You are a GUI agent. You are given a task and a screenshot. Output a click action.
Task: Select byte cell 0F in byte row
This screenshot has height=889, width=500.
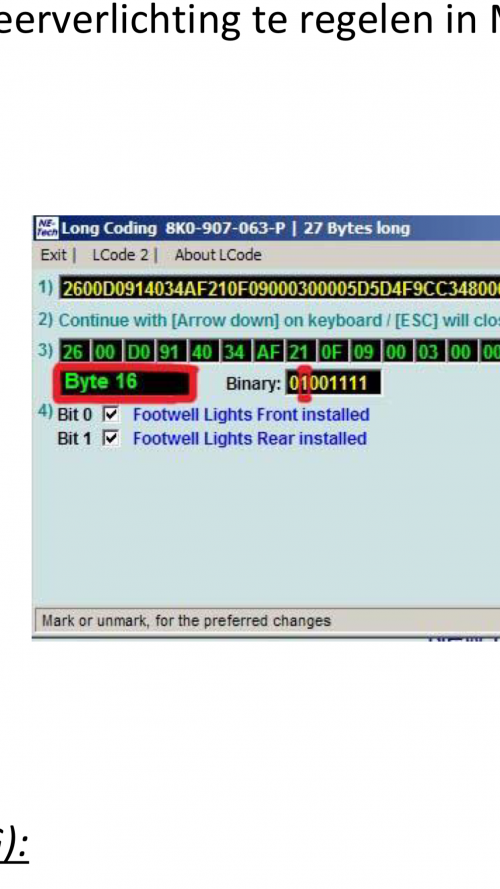tap(331, 352)
